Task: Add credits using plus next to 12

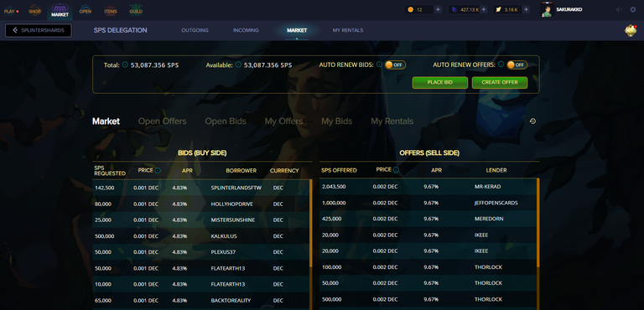Action: pos(438,9)
